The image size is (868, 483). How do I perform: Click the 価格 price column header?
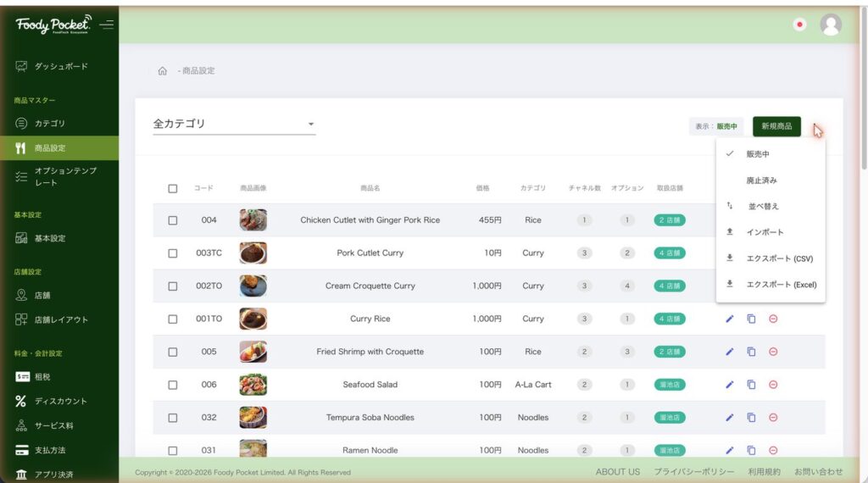[x=482, y=188]
